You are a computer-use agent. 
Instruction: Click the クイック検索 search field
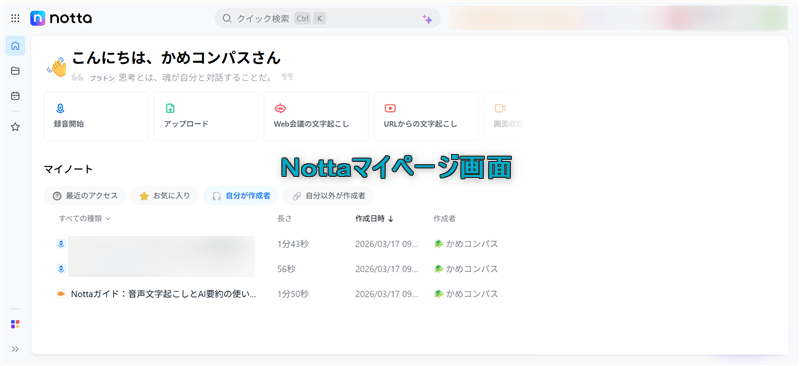pos(327,19)
